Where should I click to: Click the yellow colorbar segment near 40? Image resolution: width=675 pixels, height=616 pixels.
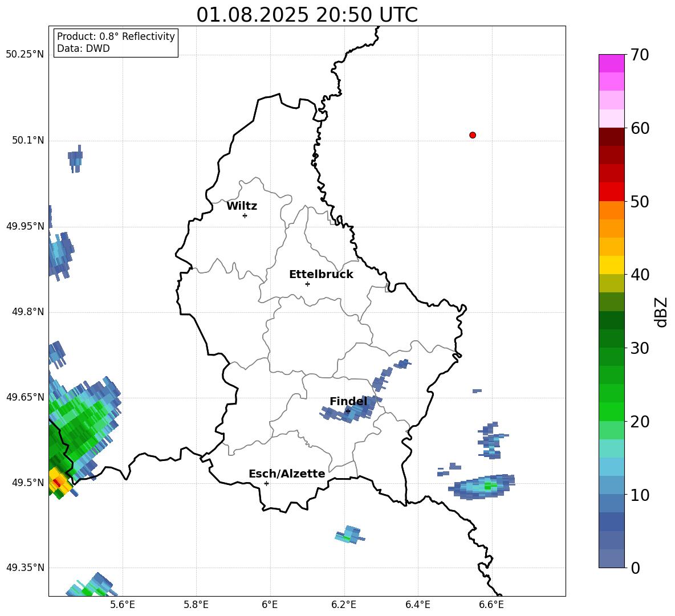(x=612, y=265)
